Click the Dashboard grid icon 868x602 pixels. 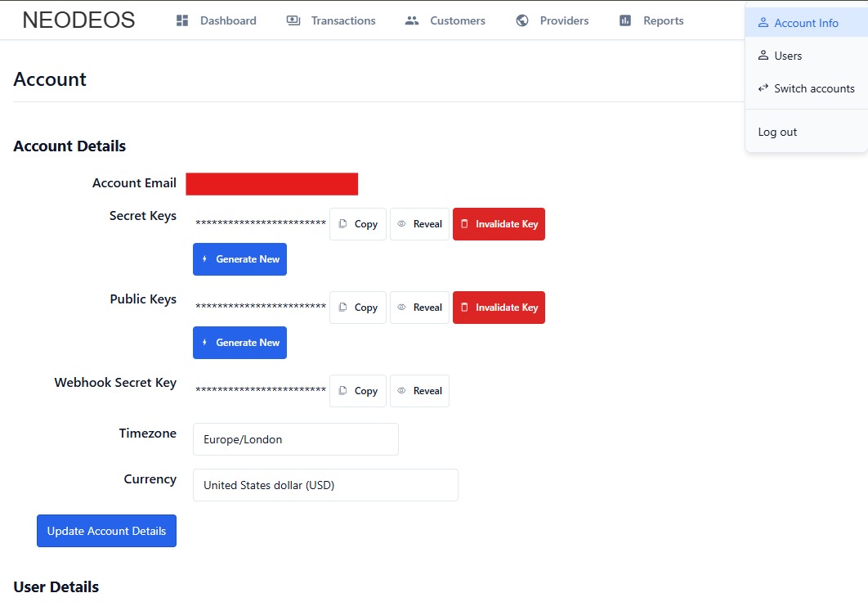pyautogui.click(x=182, y=20)
